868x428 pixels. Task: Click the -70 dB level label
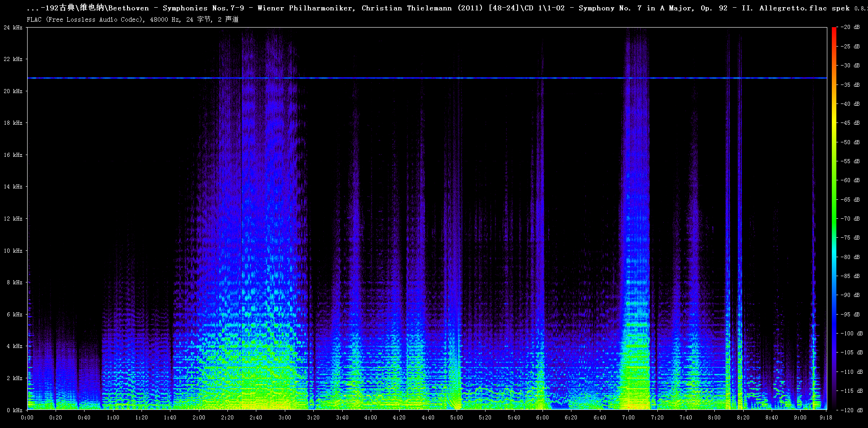tap(850, 219)
